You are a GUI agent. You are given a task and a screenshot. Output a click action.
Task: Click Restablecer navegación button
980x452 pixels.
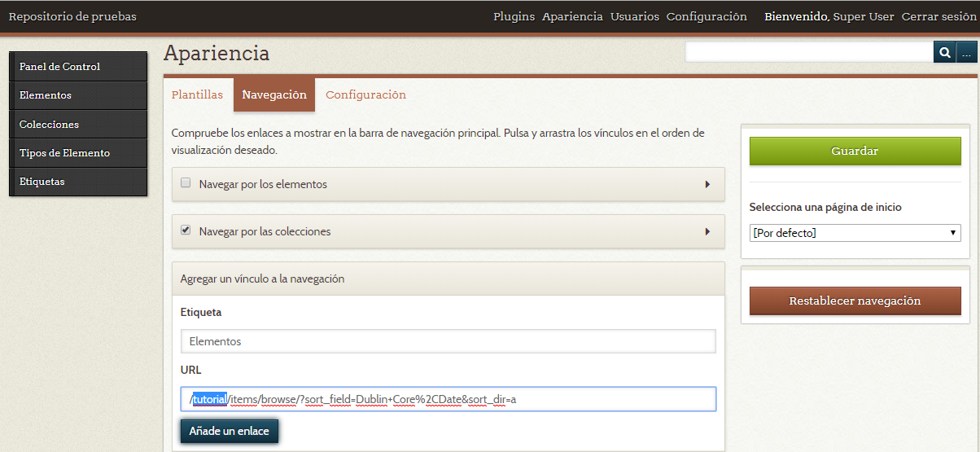coord(855,301)
